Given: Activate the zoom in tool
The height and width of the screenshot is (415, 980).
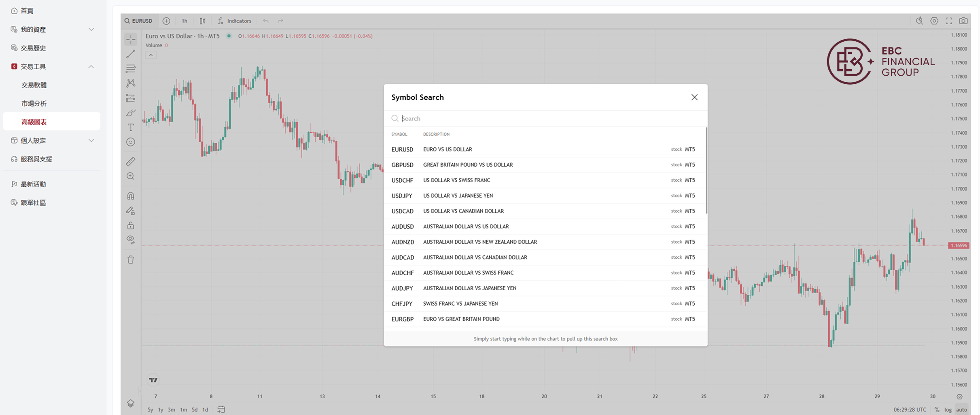Looking at the screenshot, I should click(131, 176).
